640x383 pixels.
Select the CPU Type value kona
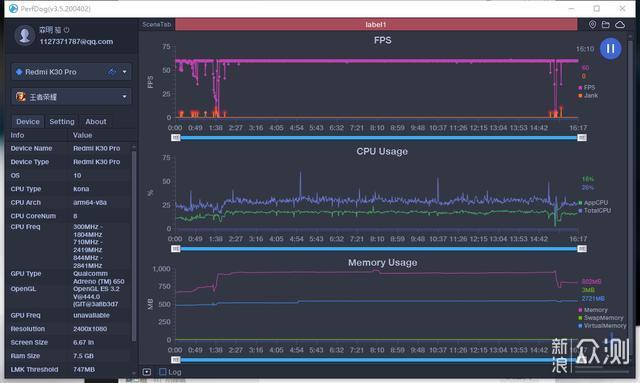click(x=81, y=189)
